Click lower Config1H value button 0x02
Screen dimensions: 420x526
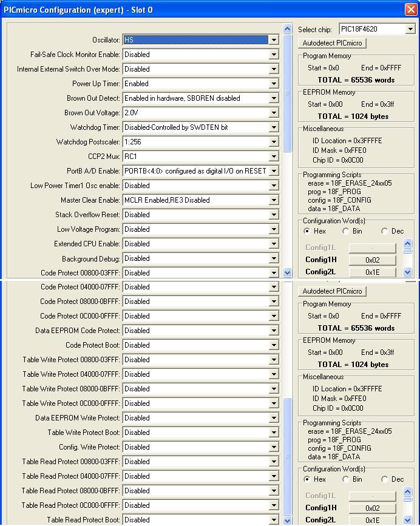373,508
